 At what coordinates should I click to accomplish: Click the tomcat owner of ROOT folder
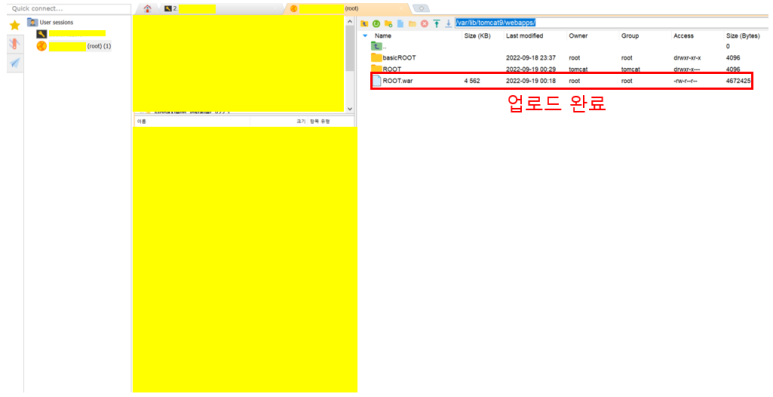pyautogui.click(x=578, y=69)
